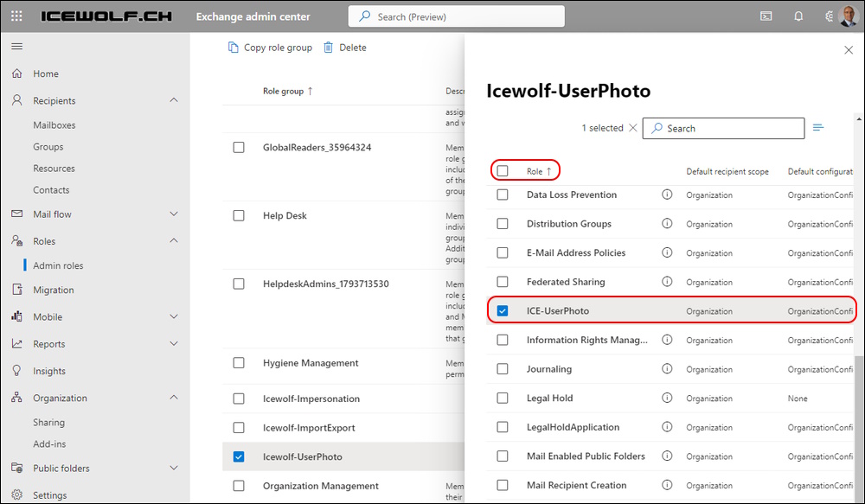Screen dimensions: 865x504
Task: Open filter options icon beside search
Action: point(818,128)
